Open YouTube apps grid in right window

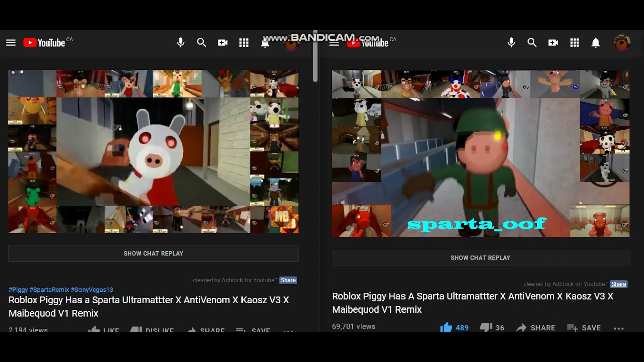coord(575,43)
